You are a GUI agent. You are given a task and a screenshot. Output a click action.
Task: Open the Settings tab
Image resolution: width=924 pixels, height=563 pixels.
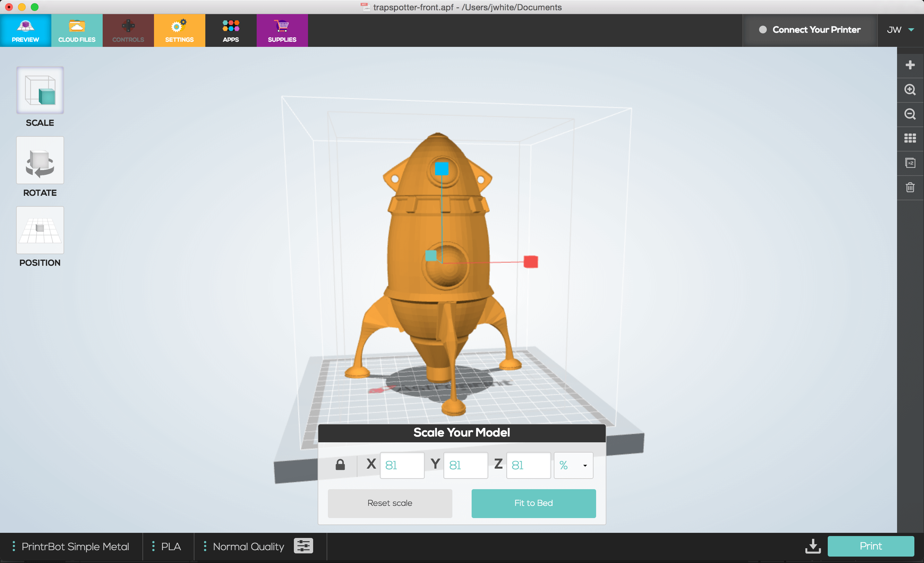coord(180,30)
